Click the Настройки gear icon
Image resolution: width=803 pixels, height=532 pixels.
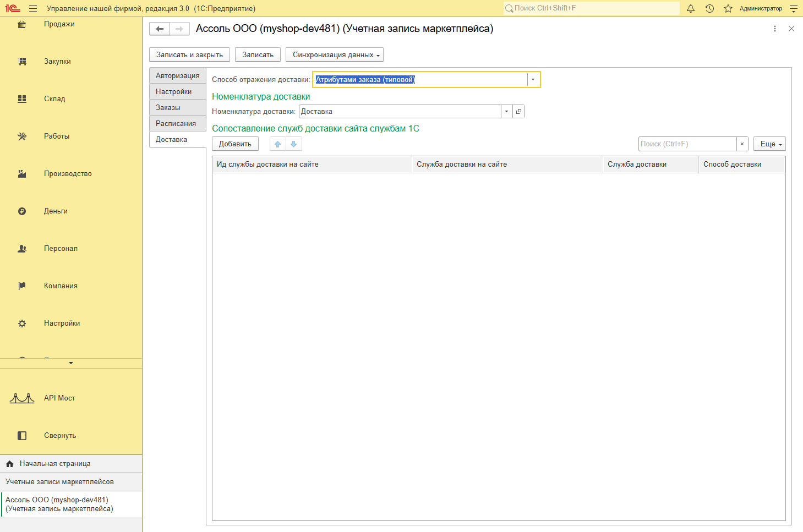[22, 323]
